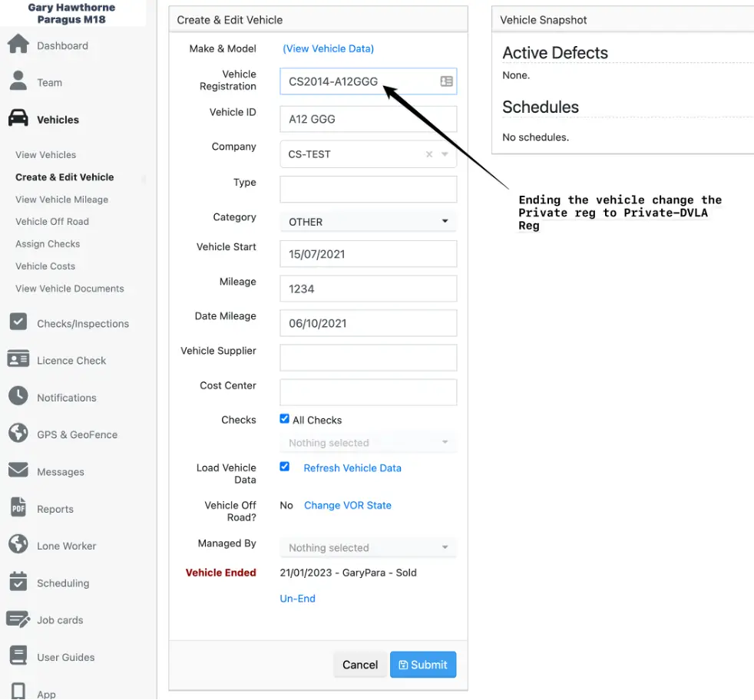This screenshot has width=754, height=700.
Task: Expand the Category dropdown showing OTHER
Action: [445, 222]
